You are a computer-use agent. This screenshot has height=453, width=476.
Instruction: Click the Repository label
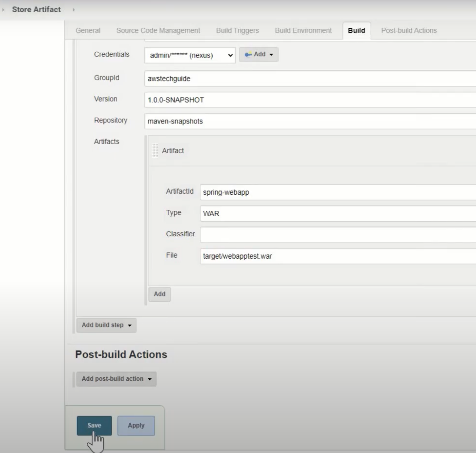111,120
